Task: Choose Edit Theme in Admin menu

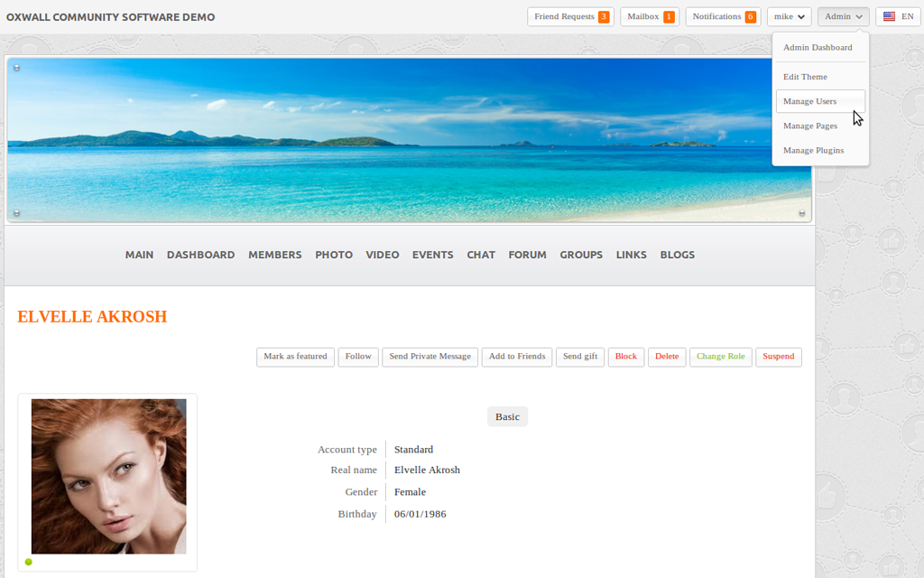Action: pos(805,77)
